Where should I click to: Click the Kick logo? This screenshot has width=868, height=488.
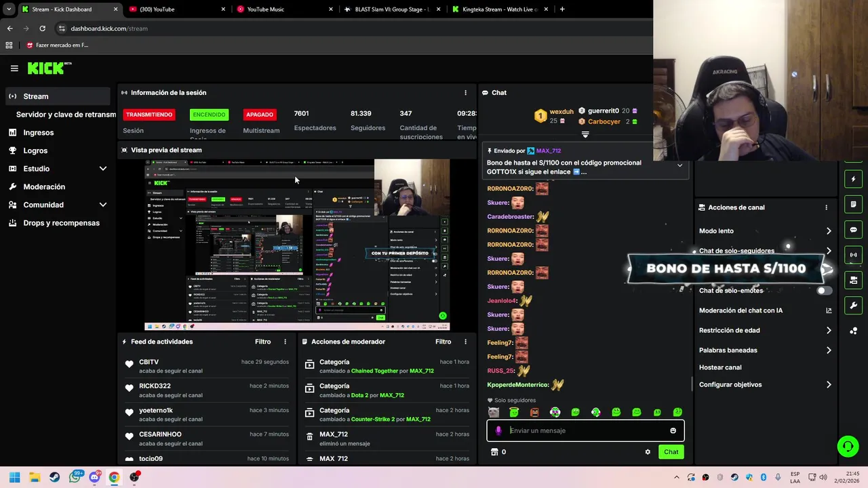pos(50,68)
